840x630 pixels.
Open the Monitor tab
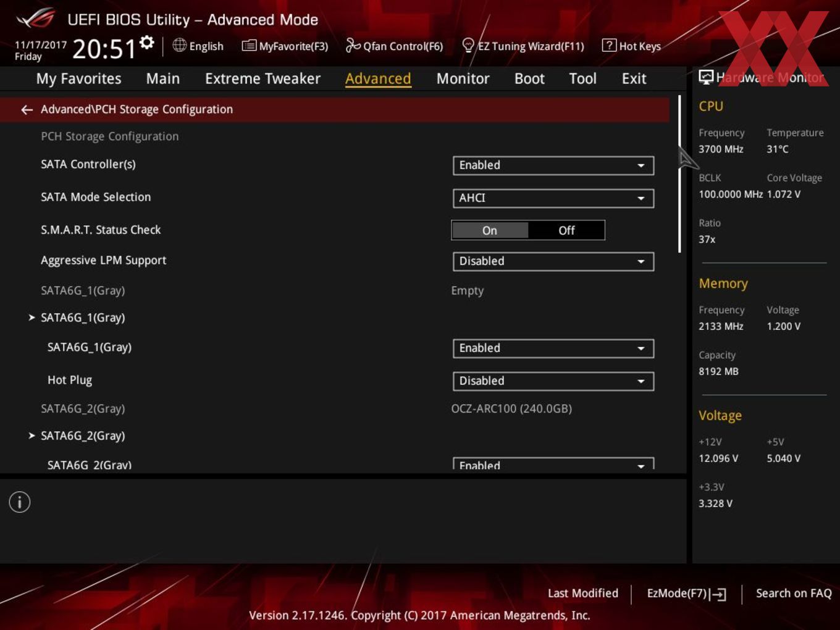point(463,78)
